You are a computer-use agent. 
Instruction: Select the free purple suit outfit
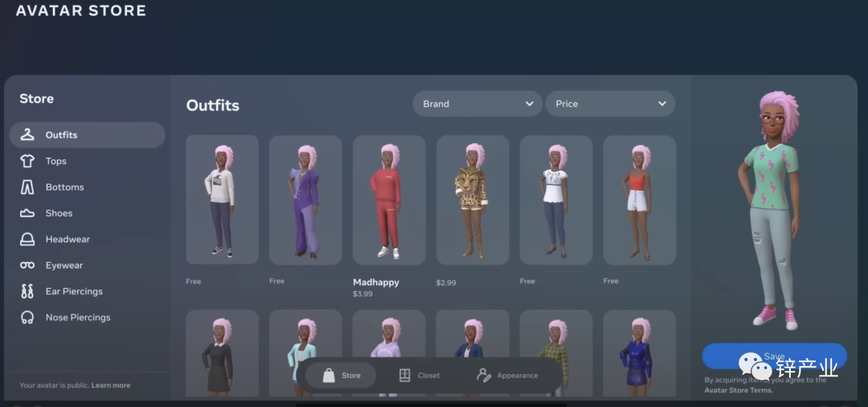(x=305, y=200)
